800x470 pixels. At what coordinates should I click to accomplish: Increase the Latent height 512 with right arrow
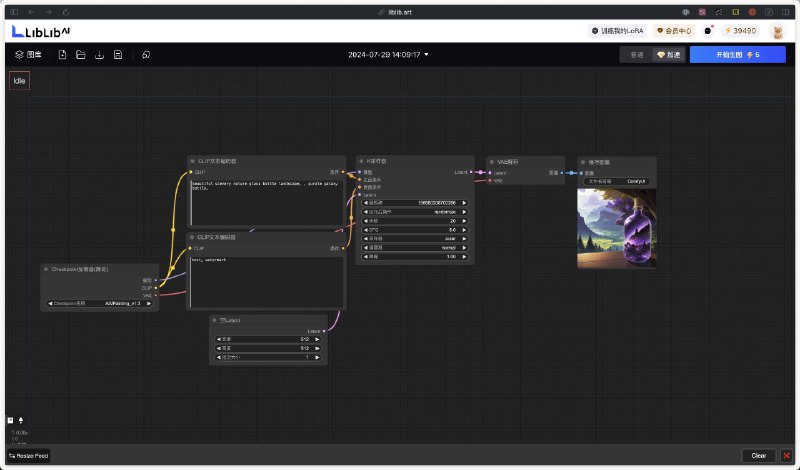pyautogui.click(x=317, y=348)
